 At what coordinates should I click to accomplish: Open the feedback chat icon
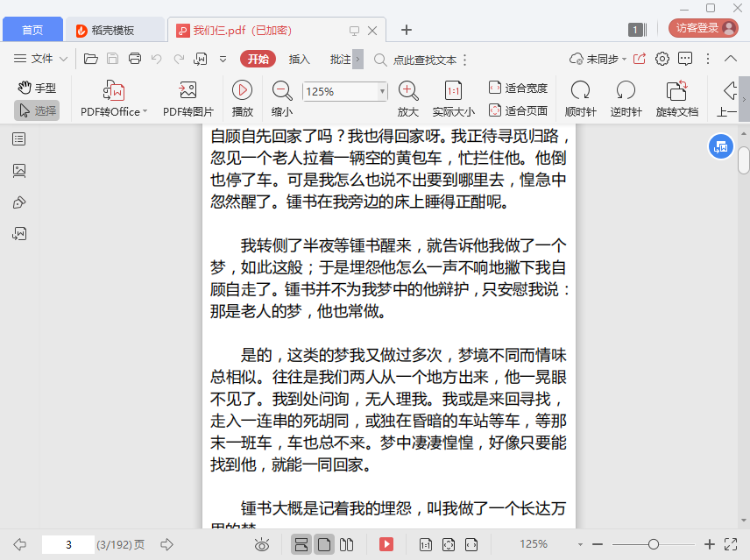pyautogui.click(x=685, y=59)
